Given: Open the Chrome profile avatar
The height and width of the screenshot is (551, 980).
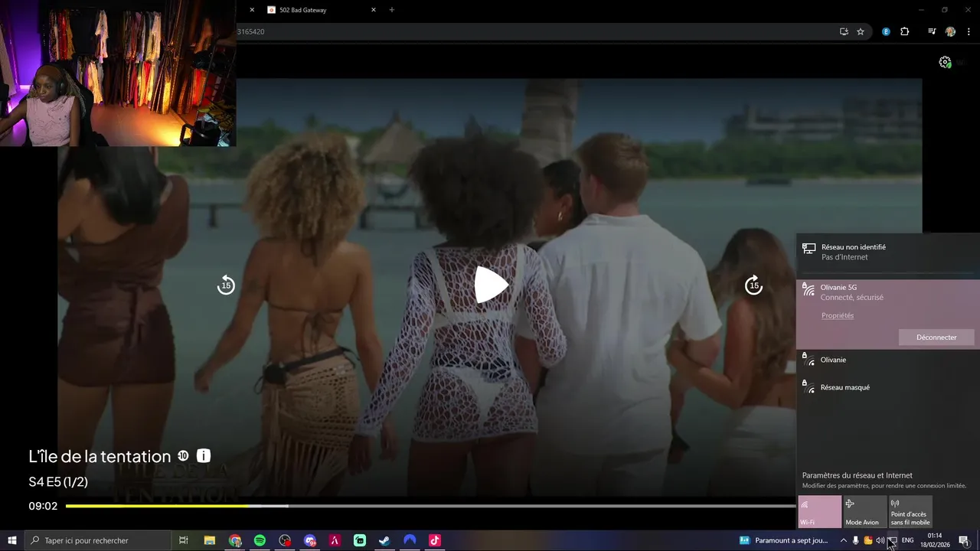Looking at the screenshot, I should tap(950, 31).
